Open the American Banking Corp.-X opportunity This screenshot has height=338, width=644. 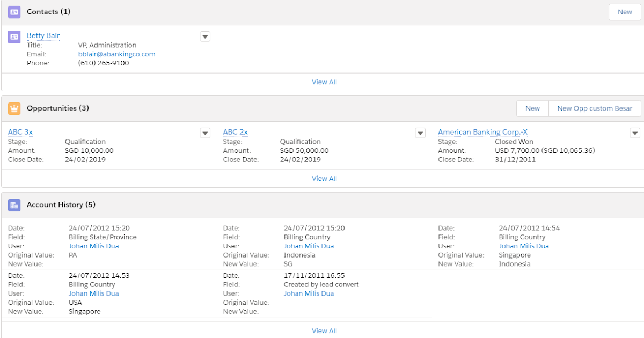(482, 132)
